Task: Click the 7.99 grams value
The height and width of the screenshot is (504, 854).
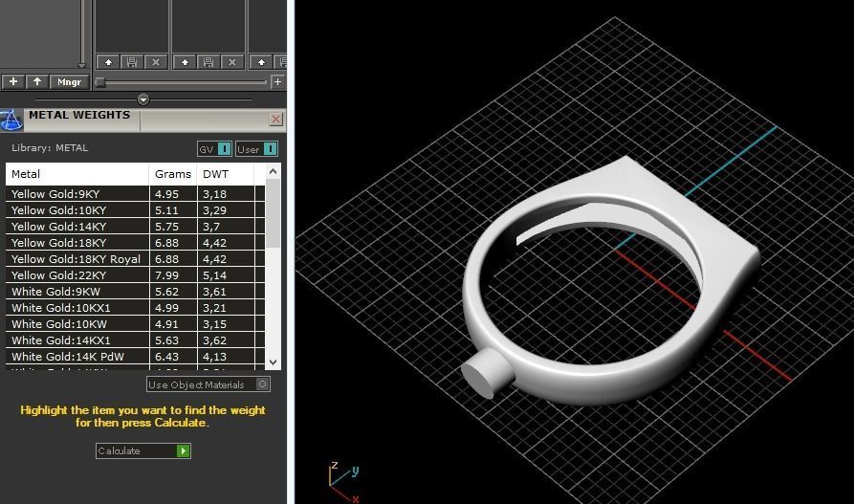Action: click(x=166, y=275)
